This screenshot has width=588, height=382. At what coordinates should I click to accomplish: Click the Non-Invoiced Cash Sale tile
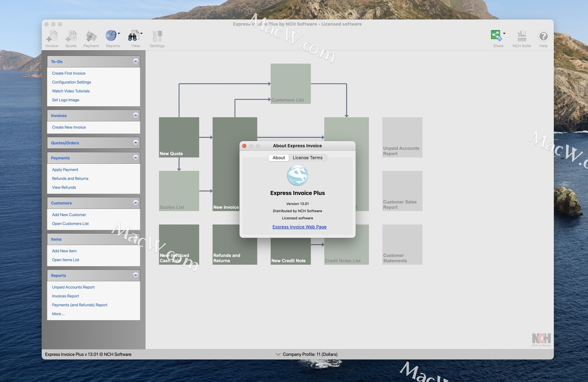[179, 244]
